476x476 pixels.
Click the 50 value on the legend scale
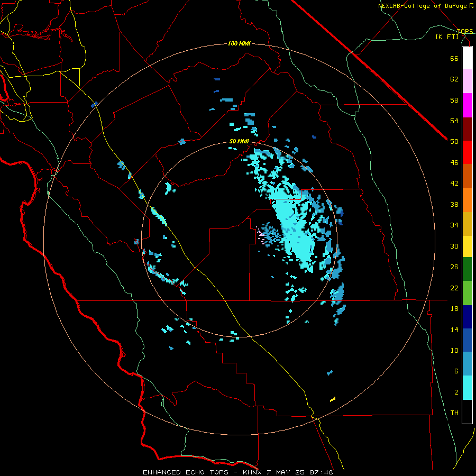tap(454, 141)
